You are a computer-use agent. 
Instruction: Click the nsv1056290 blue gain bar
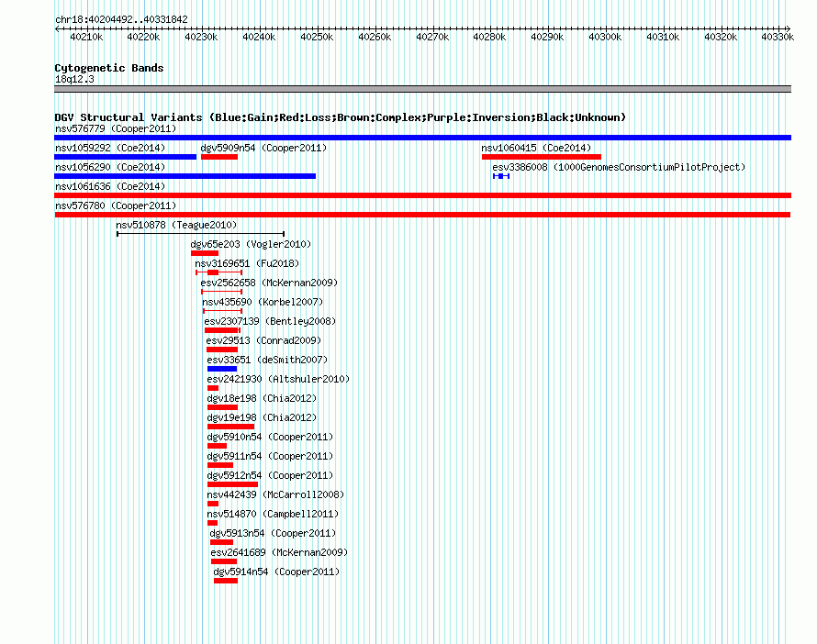185,176
